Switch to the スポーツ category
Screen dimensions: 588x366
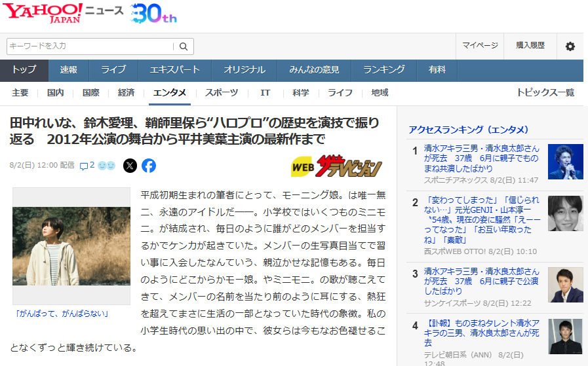222,93
